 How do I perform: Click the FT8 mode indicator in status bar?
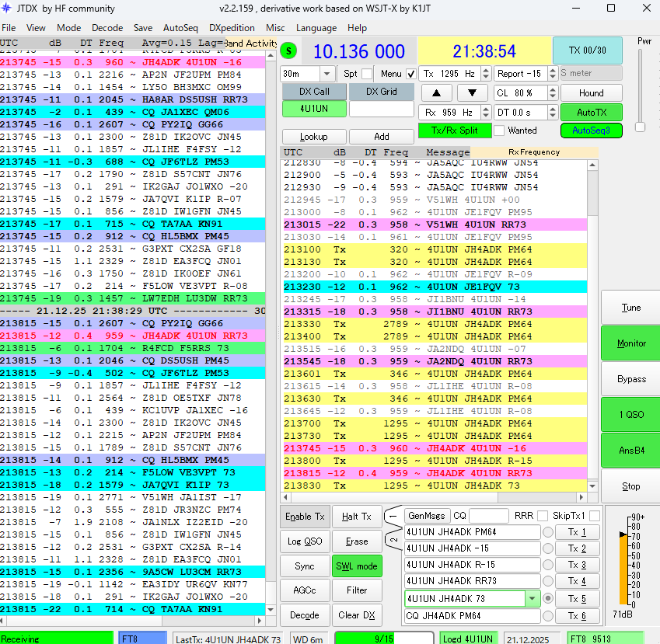(x=142, y=639)
